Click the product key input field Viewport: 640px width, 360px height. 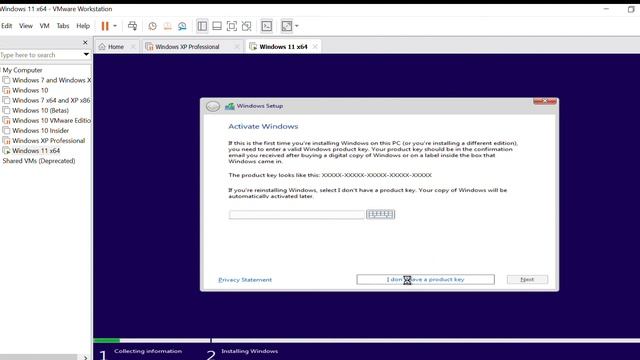pos(297,215)
